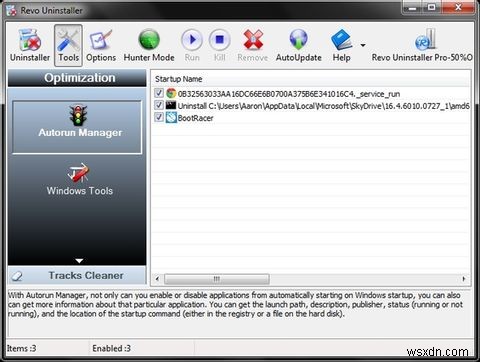Sort by Startup Name column header
480x362 pixels.
click(178, 79)
